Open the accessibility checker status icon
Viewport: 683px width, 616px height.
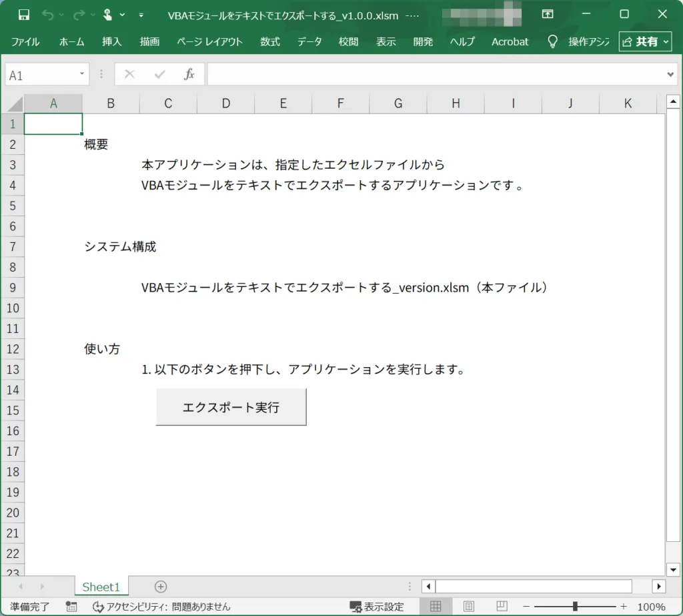tap(99, 607)
